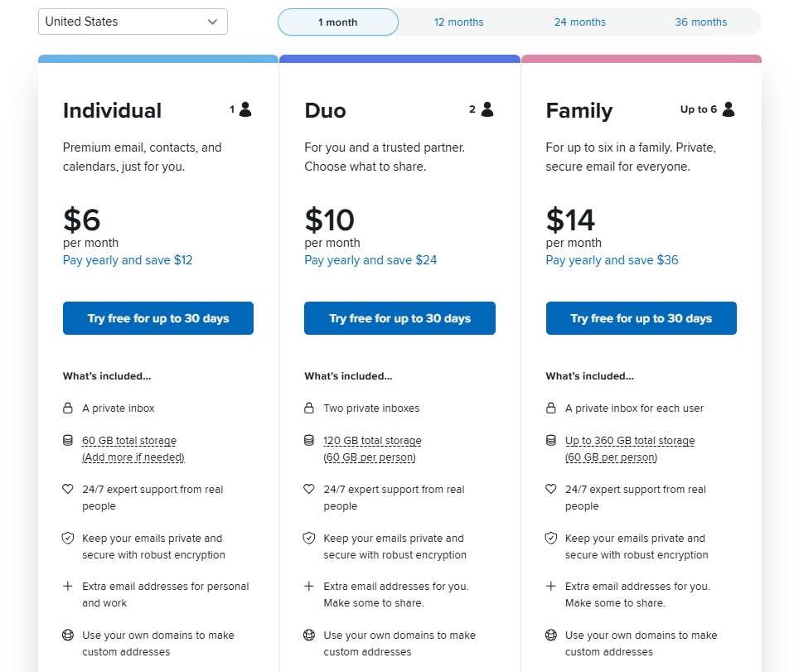Click the "Up to 6" user count label
Screen dimensions: 794x672
(x=699, y=109)
